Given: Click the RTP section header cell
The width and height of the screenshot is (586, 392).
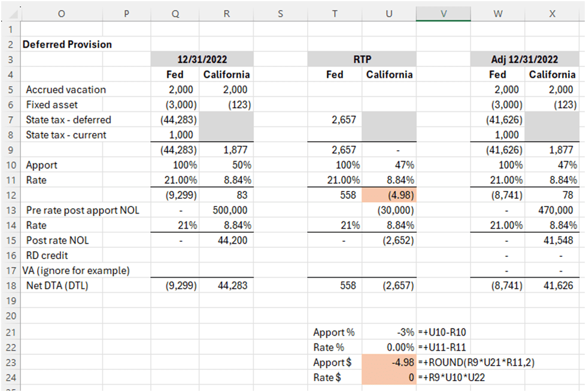Looking at the screenshot, I should click(x=362, y=59).
